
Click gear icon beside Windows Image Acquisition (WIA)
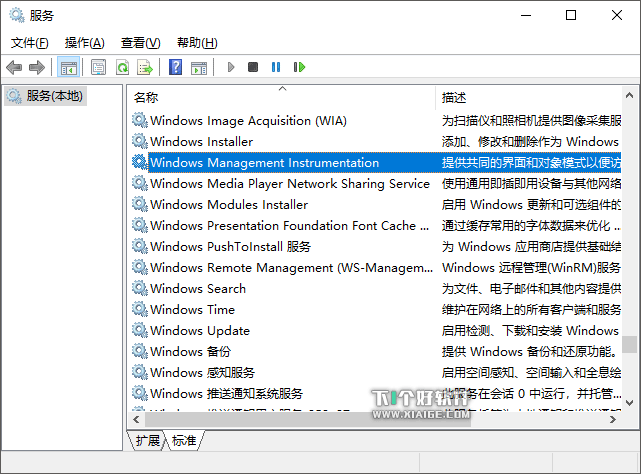click(x=140, y=120)
